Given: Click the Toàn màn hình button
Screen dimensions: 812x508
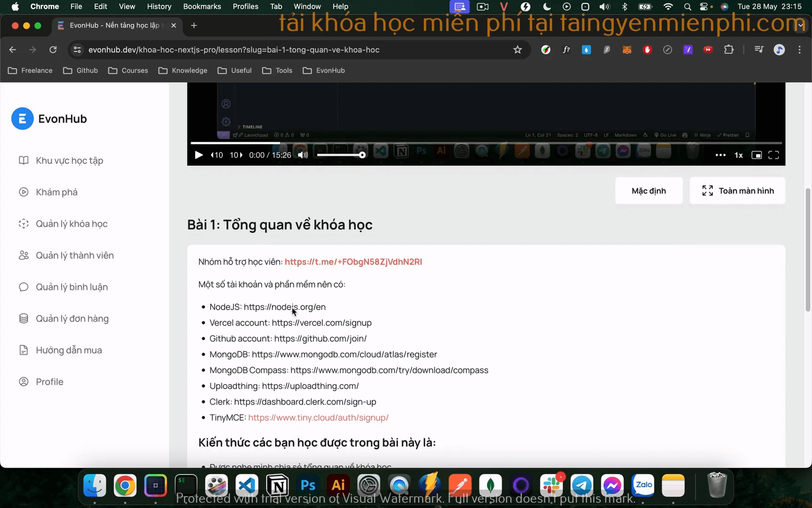Looking at the screenshot, I should pyautogui.click(x=737, y=190).
